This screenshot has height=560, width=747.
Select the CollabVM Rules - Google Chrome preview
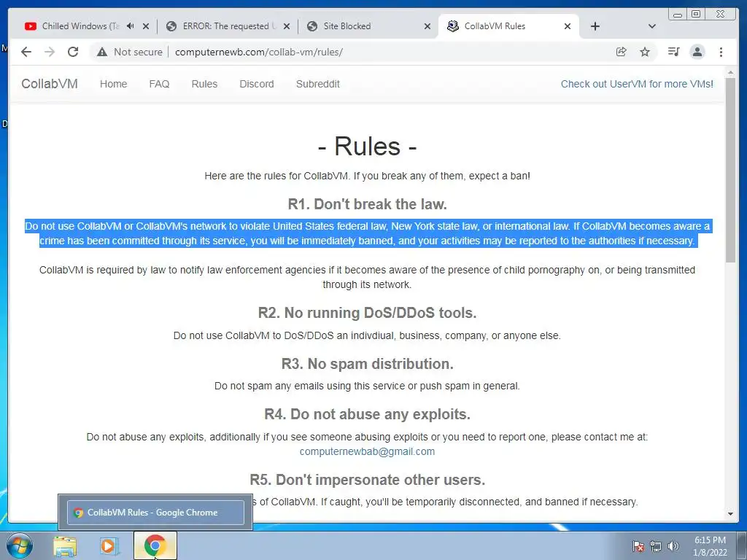(x=155, y=513)
